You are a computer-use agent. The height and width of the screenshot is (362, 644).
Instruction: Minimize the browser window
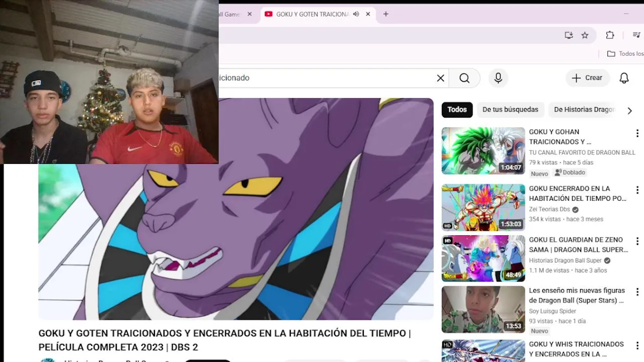pyautogui.click(x=626, y=14)
